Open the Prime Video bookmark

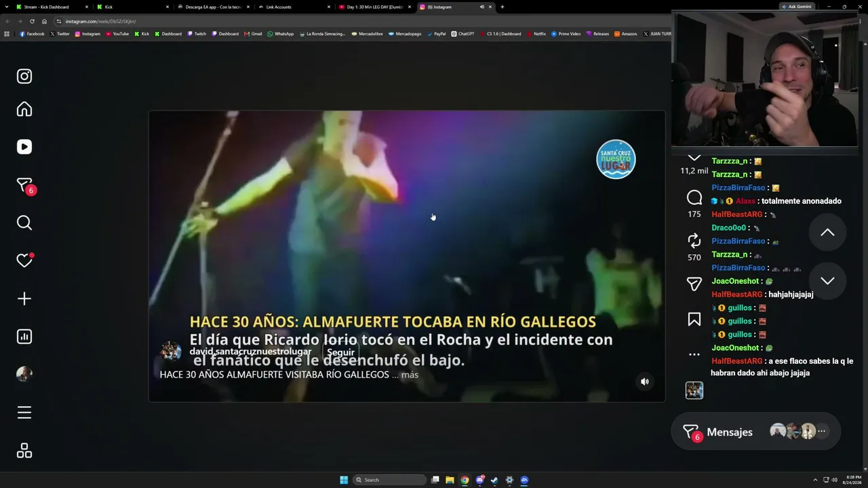tap(566, 34)
